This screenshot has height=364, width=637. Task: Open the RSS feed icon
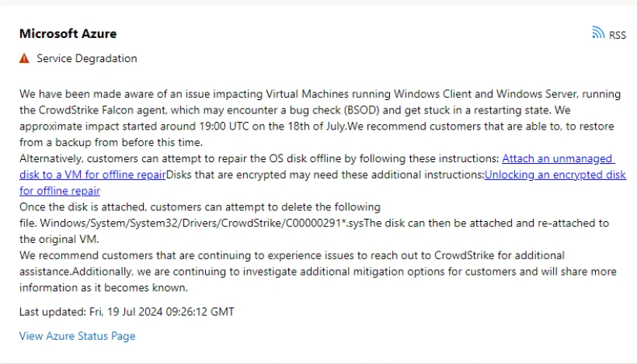click(x=598, y=33)
